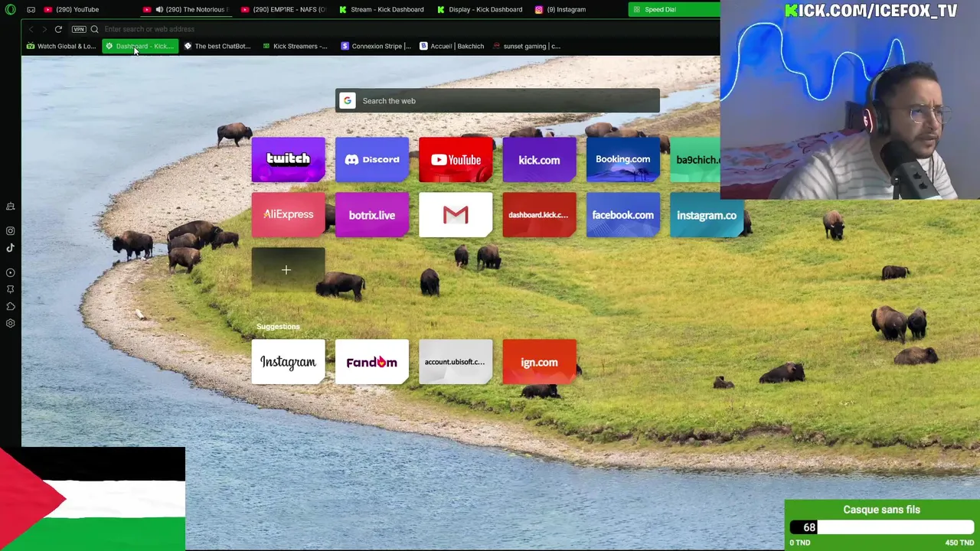Switch to The Notorious YouTube tab

tap(186, 9)
